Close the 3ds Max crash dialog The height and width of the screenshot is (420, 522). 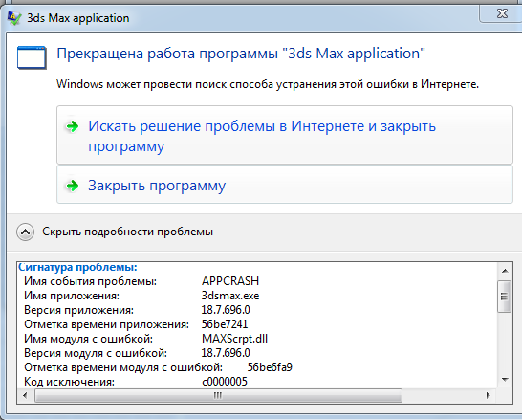[502, 13]
